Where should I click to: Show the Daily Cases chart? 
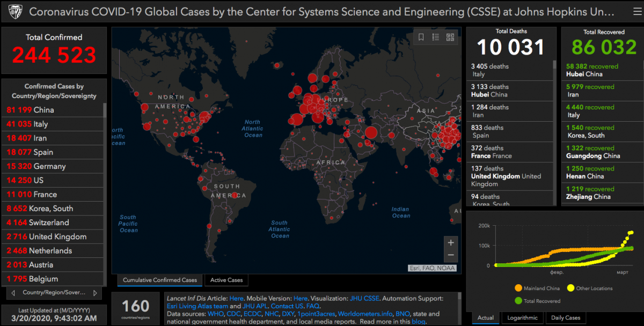coord(566,317)
